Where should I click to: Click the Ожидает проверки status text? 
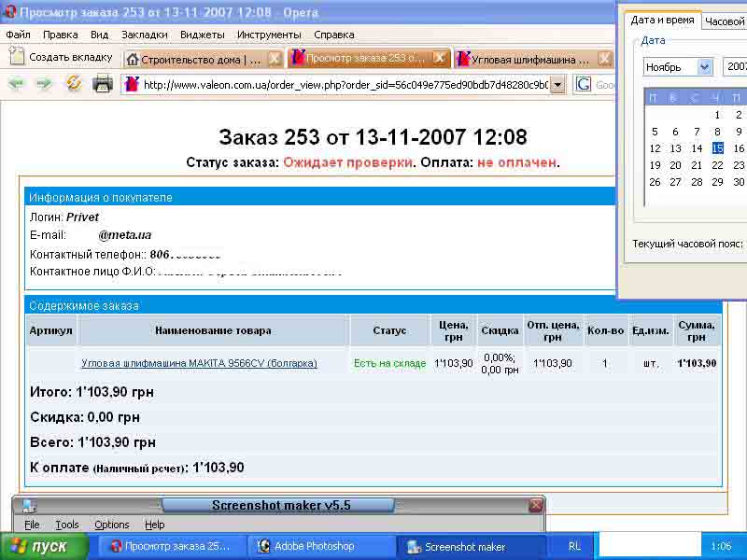[347, 162]
